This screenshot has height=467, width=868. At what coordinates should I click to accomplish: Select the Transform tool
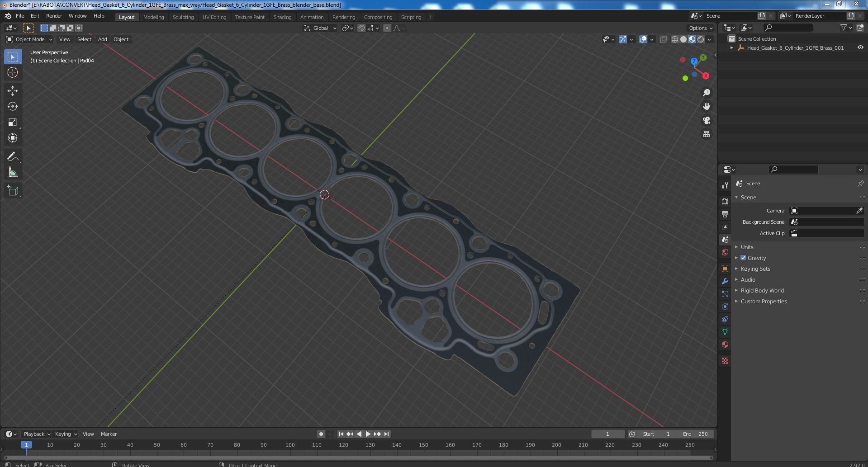13,138
